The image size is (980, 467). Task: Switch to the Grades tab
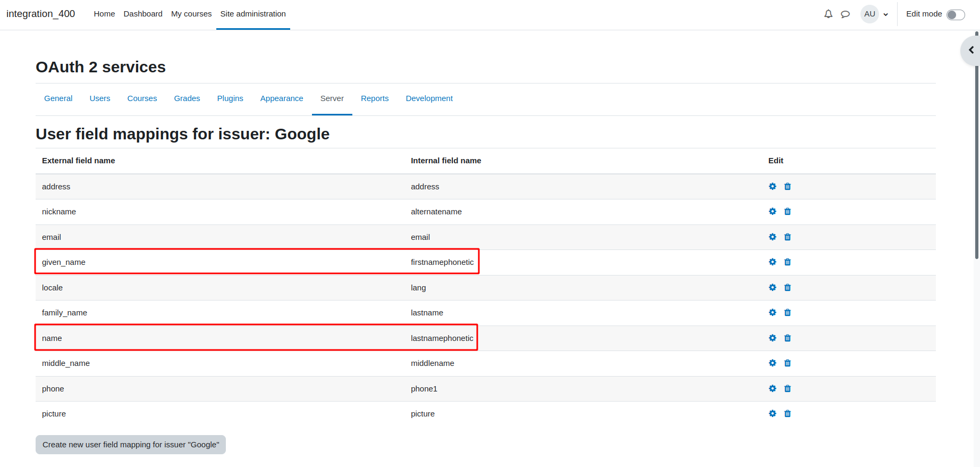pyautogui.click(x=187, y=98)
